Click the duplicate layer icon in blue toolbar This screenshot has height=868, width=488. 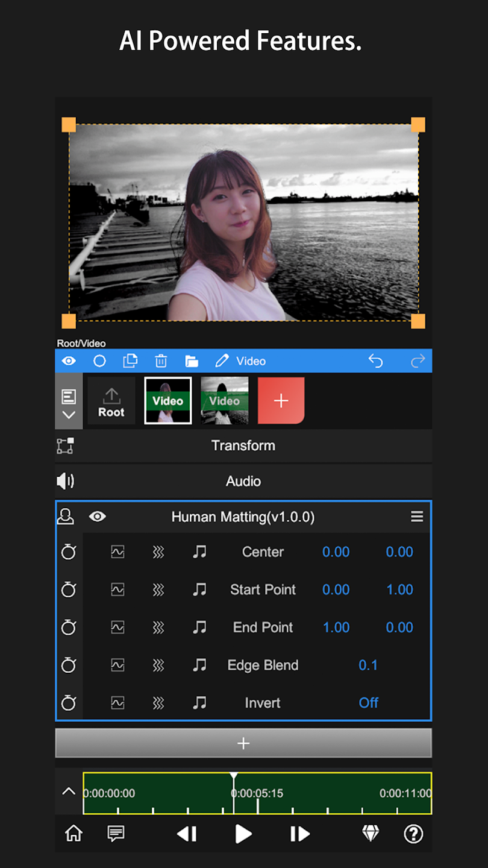point(130,361)
